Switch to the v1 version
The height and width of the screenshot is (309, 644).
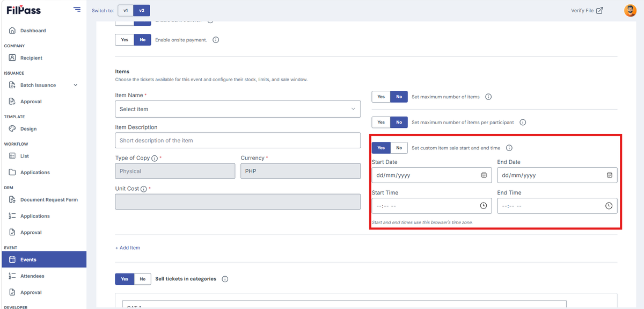click(x=125, y=10)
